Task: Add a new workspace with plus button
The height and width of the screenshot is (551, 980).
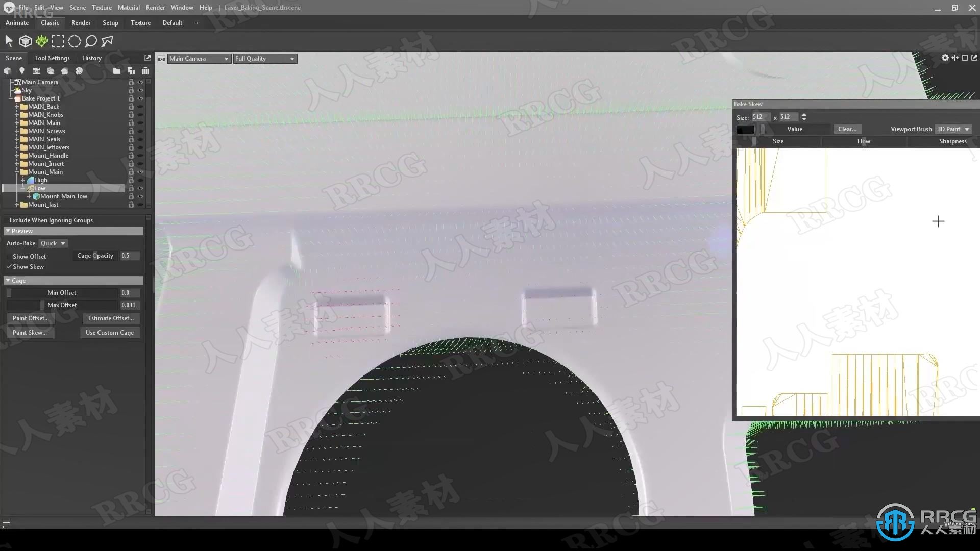Action: point(197,23)
